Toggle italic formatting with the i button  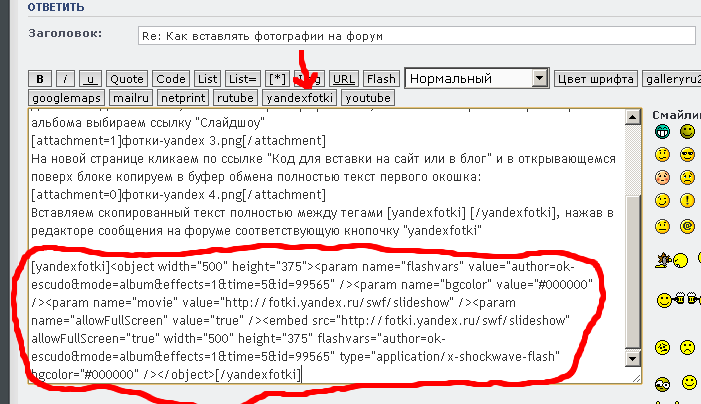click(x=65, y=78)
